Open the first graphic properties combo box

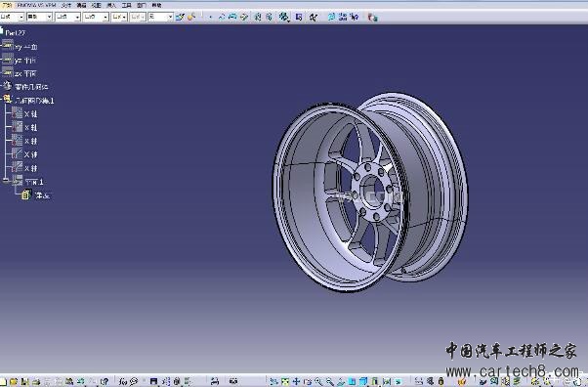pyautogui.click(x=12, y=17)
